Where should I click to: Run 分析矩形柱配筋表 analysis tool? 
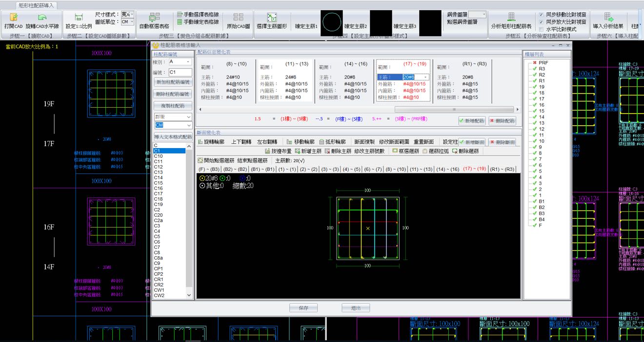point(511,18)
